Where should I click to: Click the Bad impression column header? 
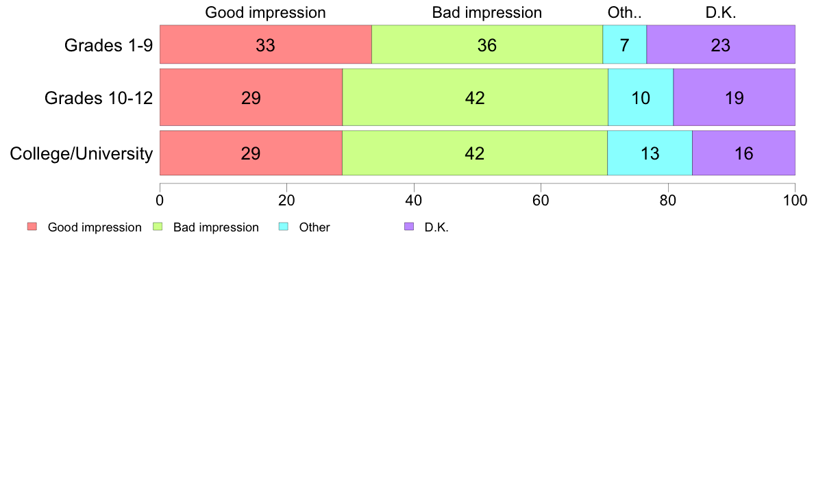[487, 12]
